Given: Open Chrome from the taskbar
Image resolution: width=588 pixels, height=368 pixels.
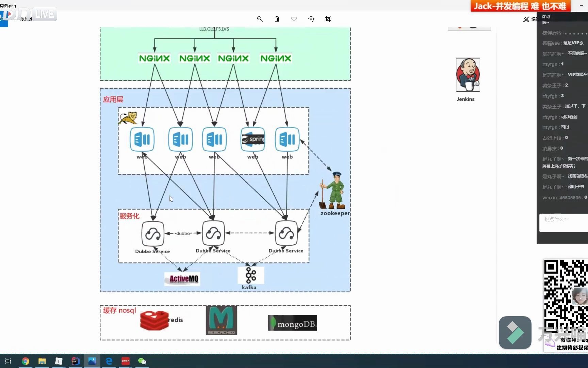Looking at the screenshot, I should pos(26,361).
